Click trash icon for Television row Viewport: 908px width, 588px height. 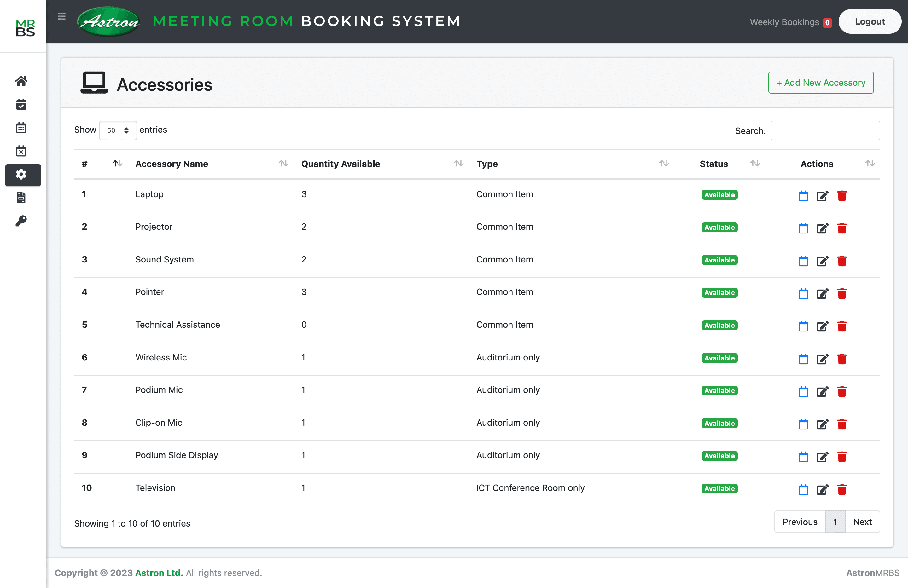[x=841, y=489]
